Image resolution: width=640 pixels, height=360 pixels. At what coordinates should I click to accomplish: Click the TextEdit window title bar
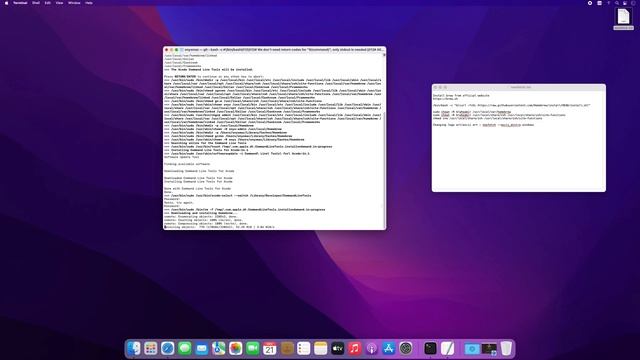click(x=519, y=87)
